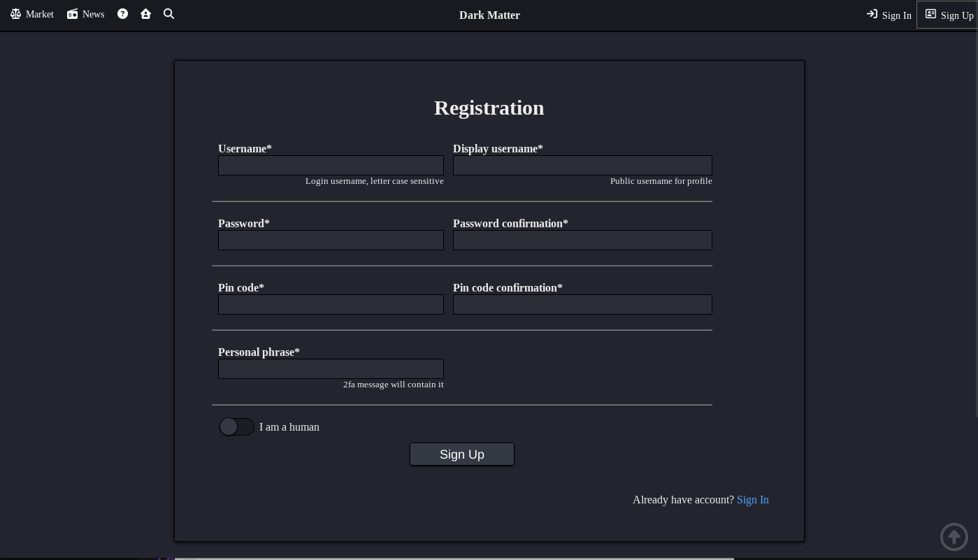The image size is (978, 560).
Task: Click the Pin code confirmation field
Action: click(582, 304)
